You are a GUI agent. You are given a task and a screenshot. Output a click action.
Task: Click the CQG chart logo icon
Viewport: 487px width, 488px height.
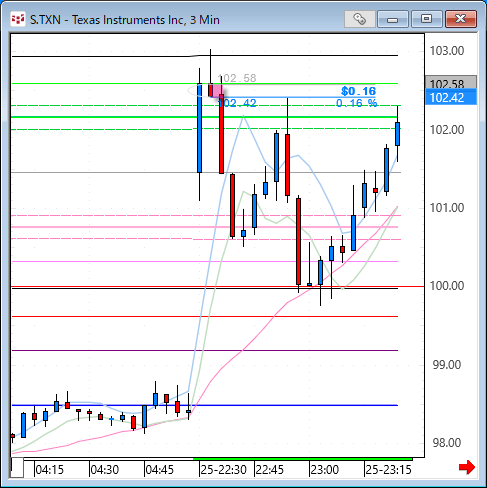[18, 19]
